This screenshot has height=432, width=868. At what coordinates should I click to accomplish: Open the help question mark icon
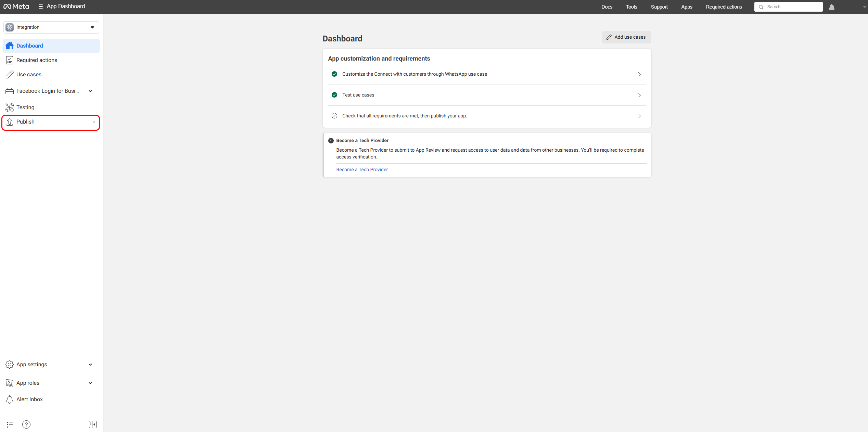coord(26,425)
